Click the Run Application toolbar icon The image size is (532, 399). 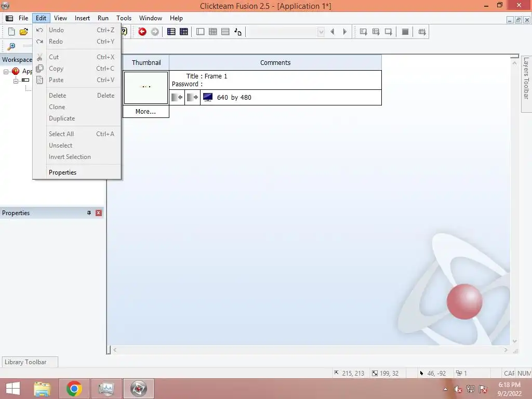click(x=376, y=32)
